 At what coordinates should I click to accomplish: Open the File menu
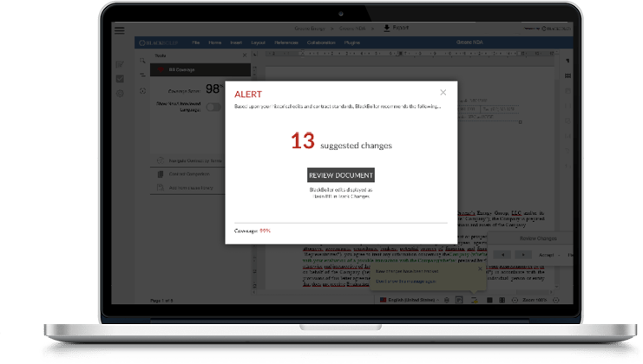coord(195,42)
